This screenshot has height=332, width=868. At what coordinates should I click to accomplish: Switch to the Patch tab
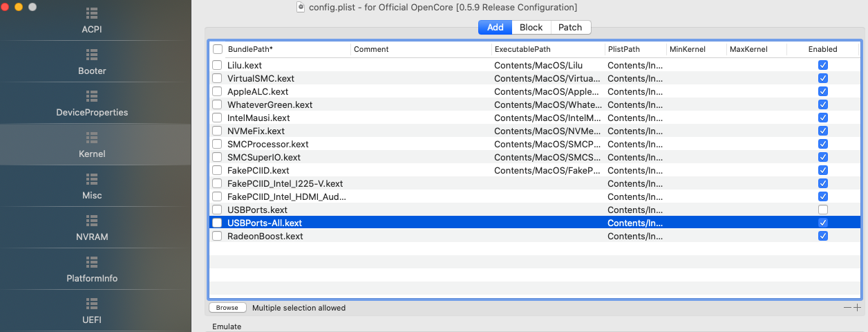coord(570,28)
